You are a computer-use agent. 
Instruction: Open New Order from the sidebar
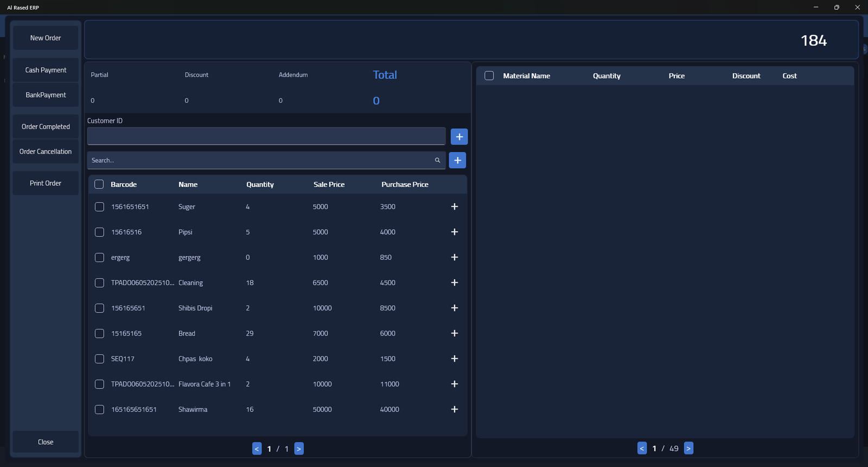pos(46,38)
